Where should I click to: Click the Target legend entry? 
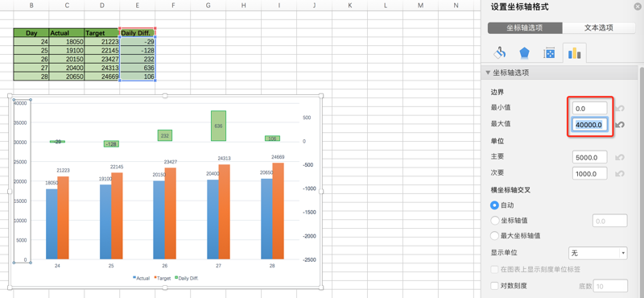pyautogui.click(x=163, y=279)
